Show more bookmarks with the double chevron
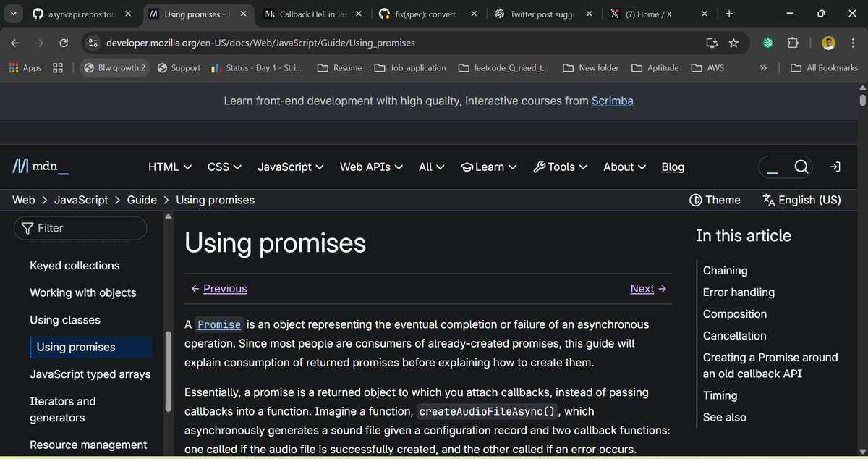Viewport: 868px width, 459px height. pos(762,67)
